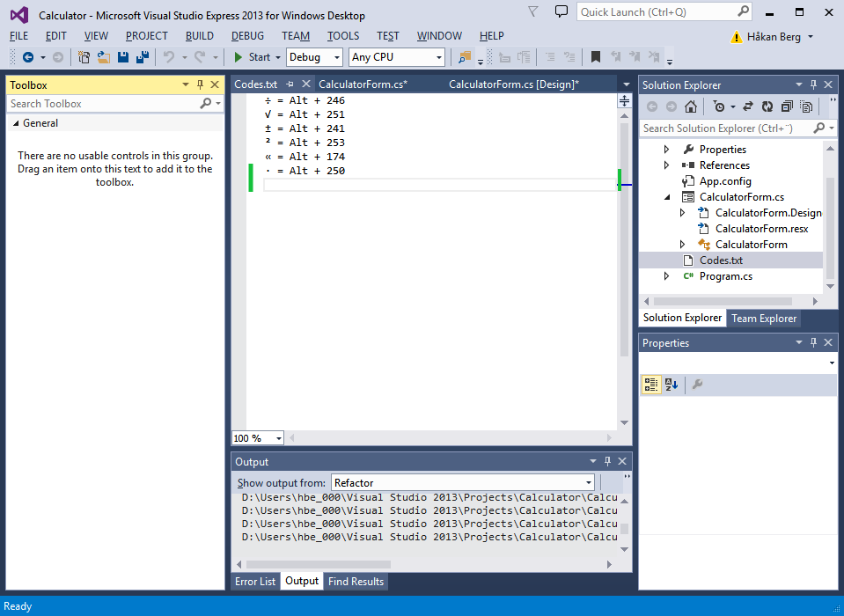Viewport: 844px width, 616px height.
Task: Click the account warning icon beside Håkan Berg
Action: 736,37
